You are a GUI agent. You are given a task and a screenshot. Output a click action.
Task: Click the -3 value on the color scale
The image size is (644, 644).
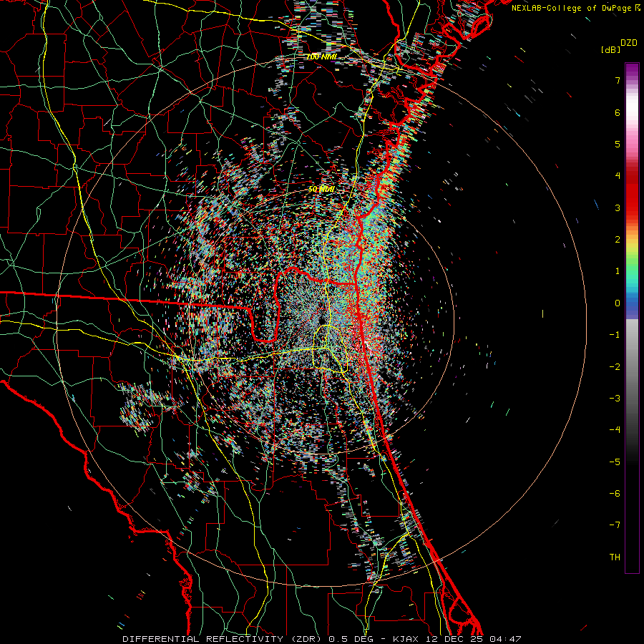point(615,399)
